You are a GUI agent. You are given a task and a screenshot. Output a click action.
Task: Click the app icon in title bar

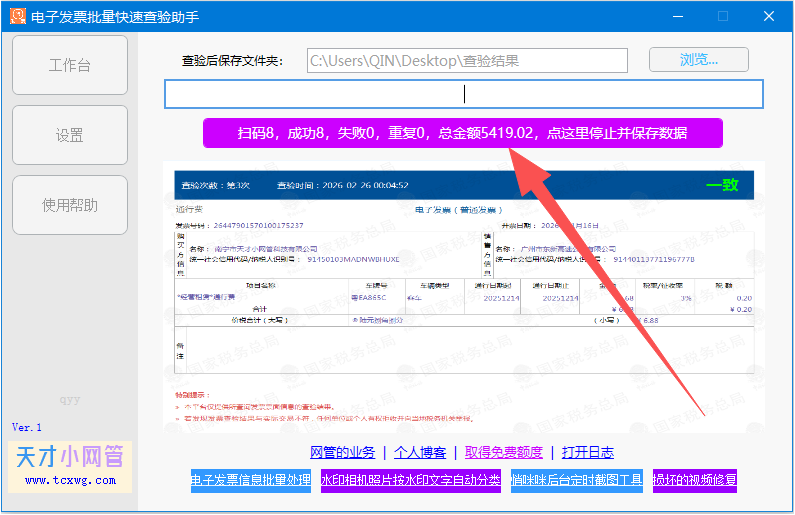click(x=17, y=16)
